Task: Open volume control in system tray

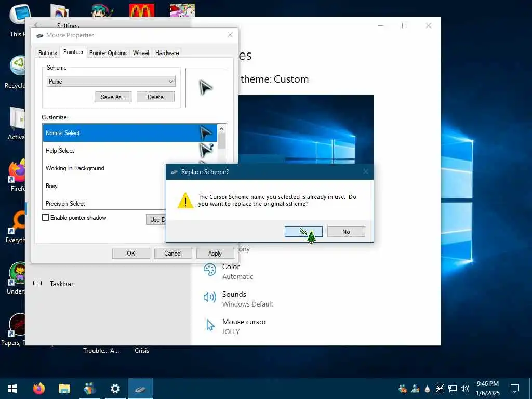Action: point(465,389)
